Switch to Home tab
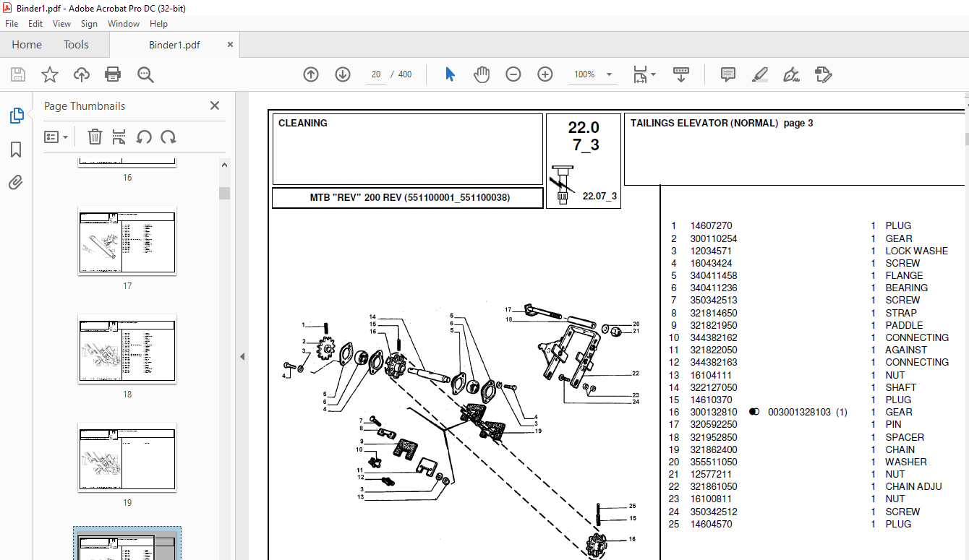This screenshot has width=969, height=560. pyautogui.click(x=27, y=45)
